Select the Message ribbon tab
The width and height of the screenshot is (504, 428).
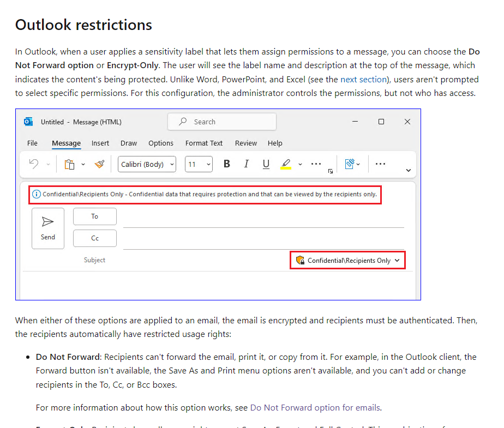(x=66, y=143)
